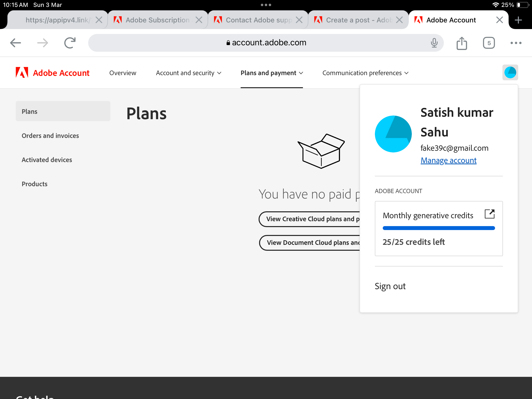View the generative credits progress bar
This screenshot has width=532, height=399.
click(x=438, y=228)
